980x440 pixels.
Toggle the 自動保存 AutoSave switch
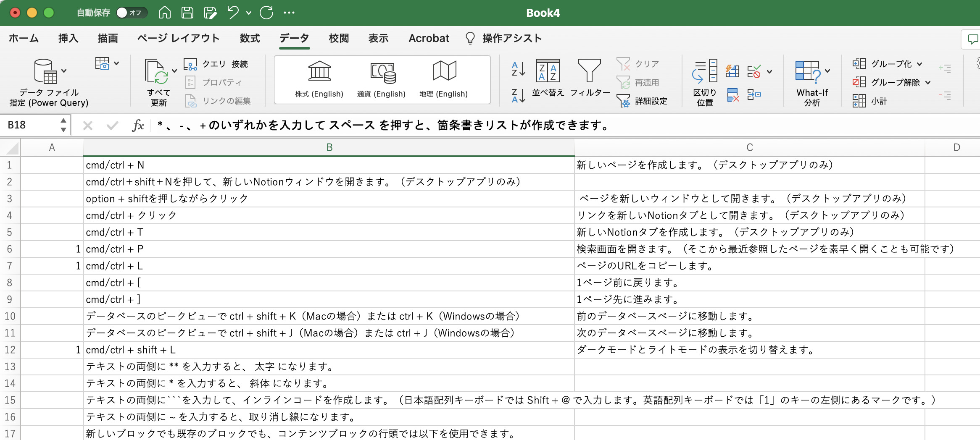click(x=132, y=13)
